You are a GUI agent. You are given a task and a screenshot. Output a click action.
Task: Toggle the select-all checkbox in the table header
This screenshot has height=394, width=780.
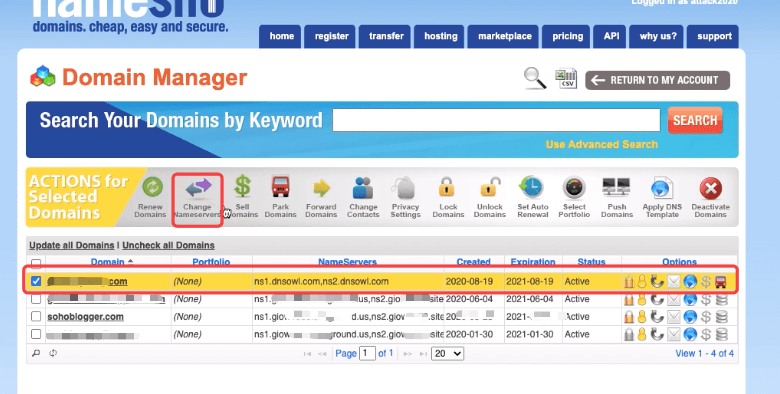point(36,263)
